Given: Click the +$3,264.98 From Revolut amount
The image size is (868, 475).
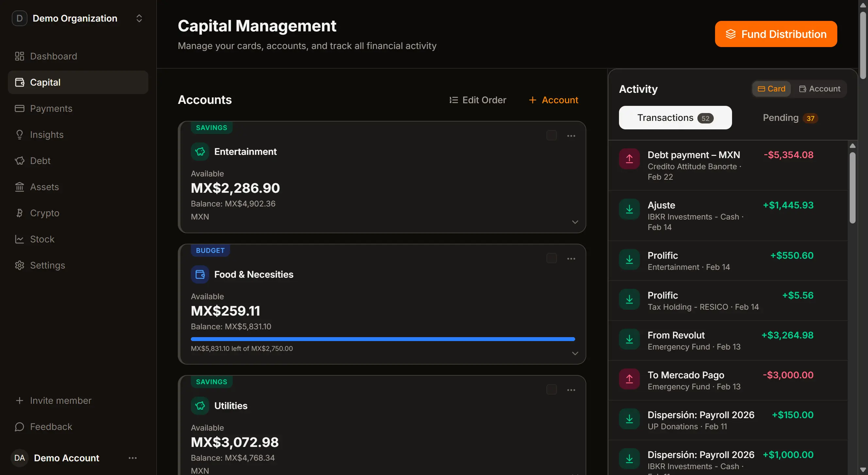Looking at the screenshot, I should pyautogui.click(x=788, y=335).
